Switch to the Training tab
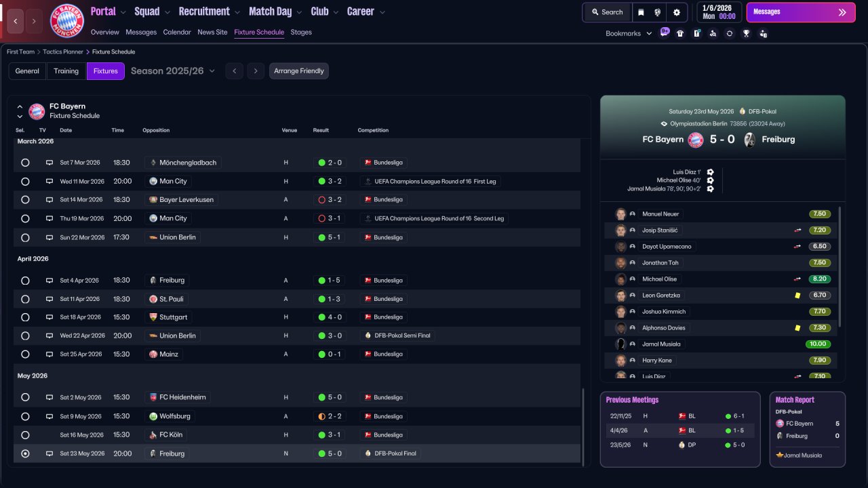This screenshot has height=488, width=868. [x=66, y=71]
